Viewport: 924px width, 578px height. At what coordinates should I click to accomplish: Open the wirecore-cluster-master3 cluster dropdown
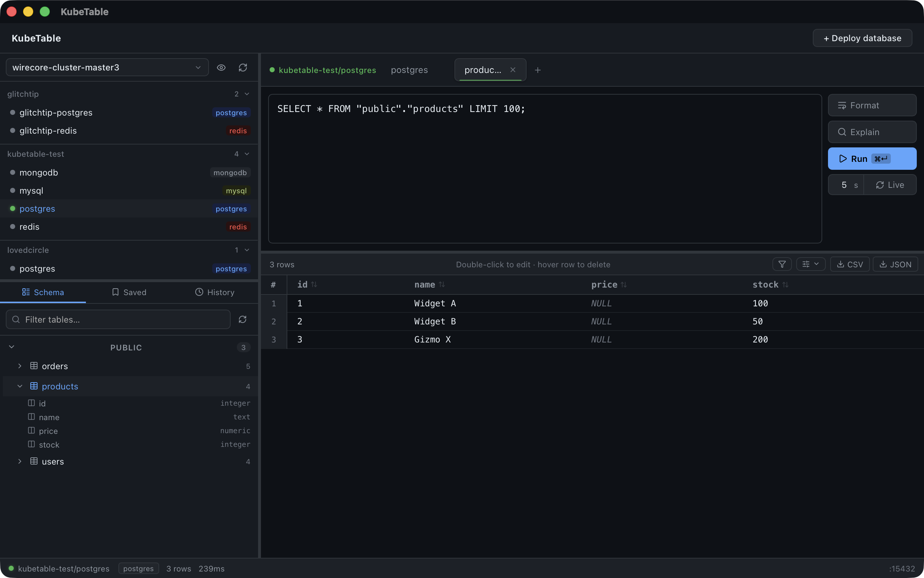pos(107,67)
